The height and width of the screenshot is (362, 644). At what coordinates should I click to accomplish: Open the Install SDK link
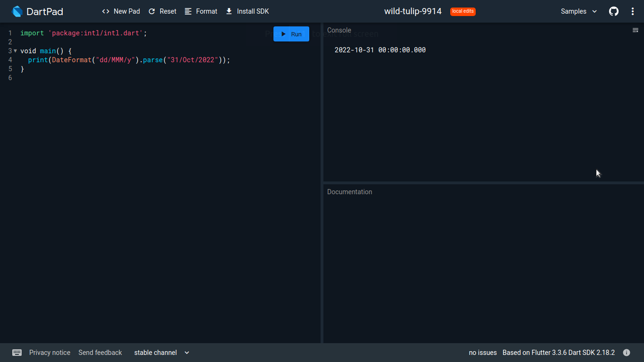248,11
